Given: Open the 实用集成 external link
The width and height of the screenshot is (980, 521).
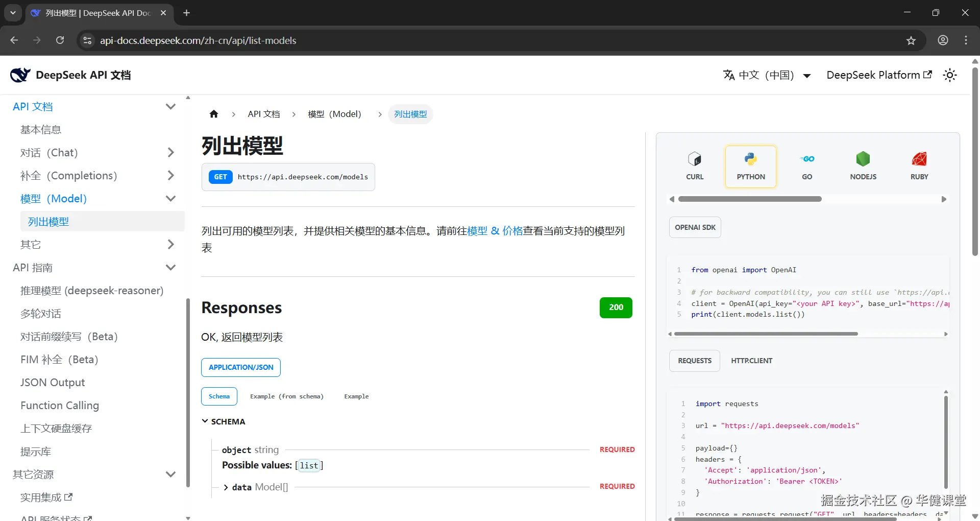Looking at the screenshot, I should 46,498.
